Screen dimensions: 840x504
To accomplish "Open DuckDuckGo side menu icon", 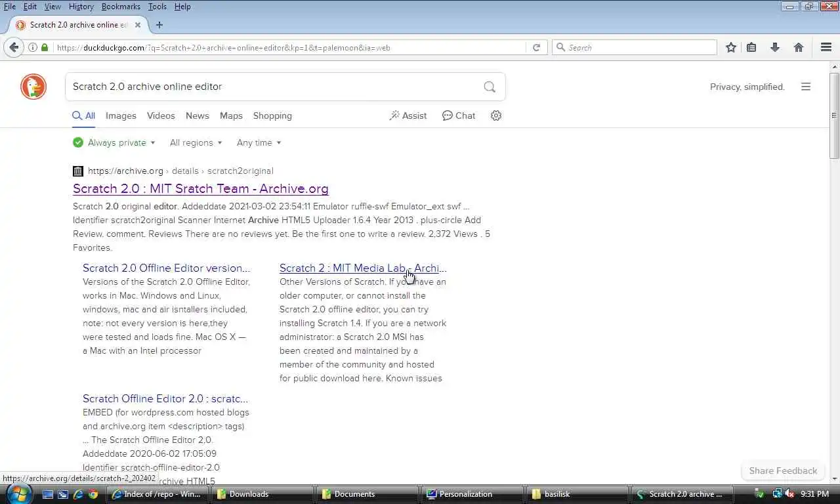I will coord(806,87).
